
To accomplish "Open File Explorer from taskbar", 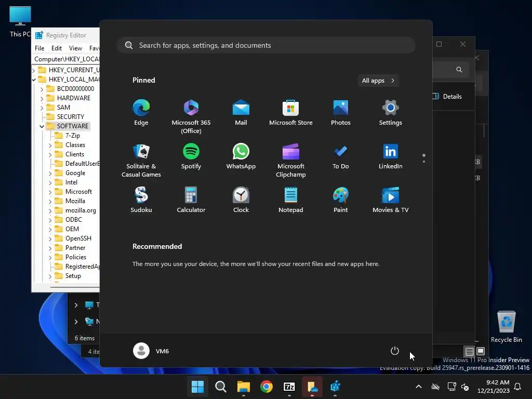I will [244, 387].
